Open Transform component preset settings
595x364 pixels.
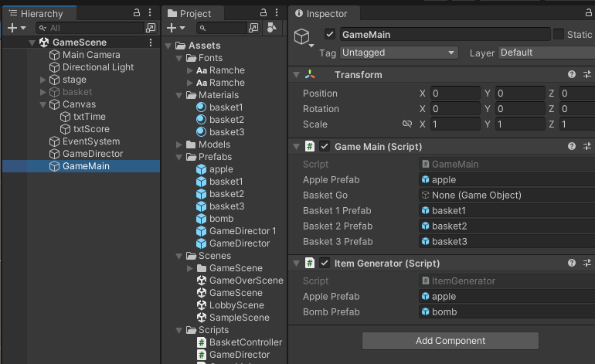pyautogui.click(x=587, y=74)
